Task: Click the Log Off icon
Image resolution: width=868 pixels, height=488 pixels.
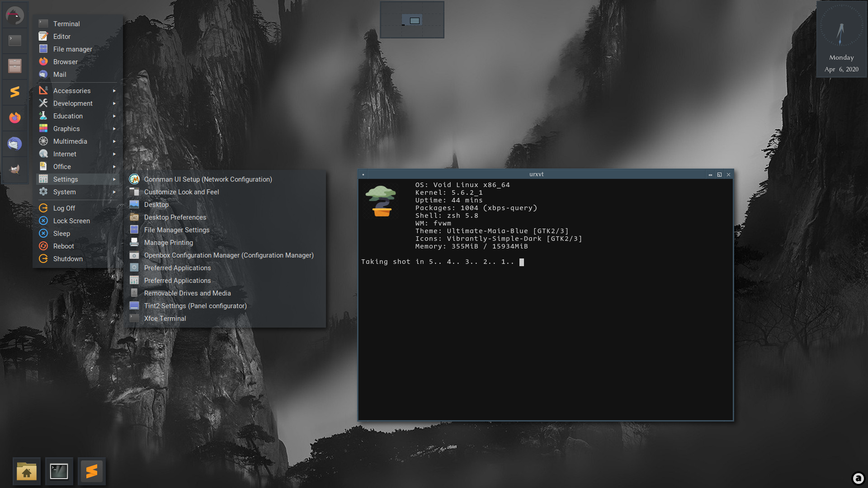Action: pyautogui.click(x=43, y=208)
